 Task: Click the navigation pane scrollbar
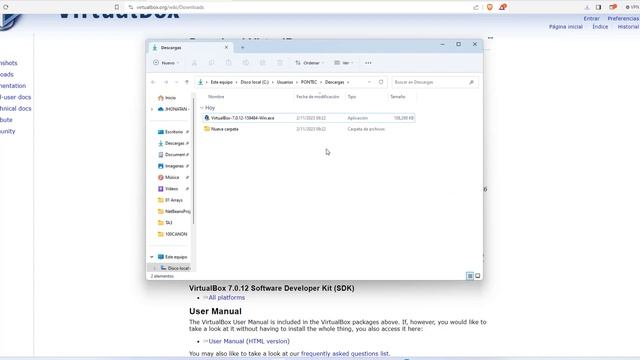[193, 161]
